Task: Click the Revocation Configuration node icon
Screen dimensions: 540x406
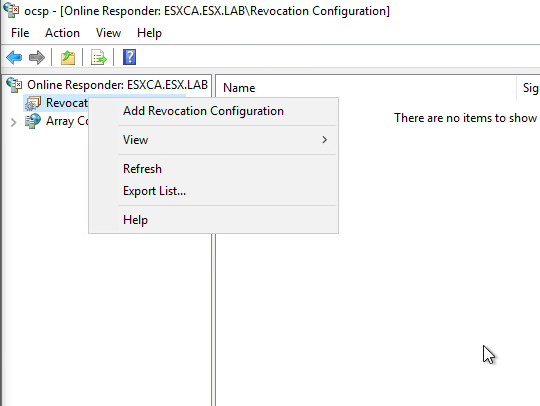Action: coord(33,103)
